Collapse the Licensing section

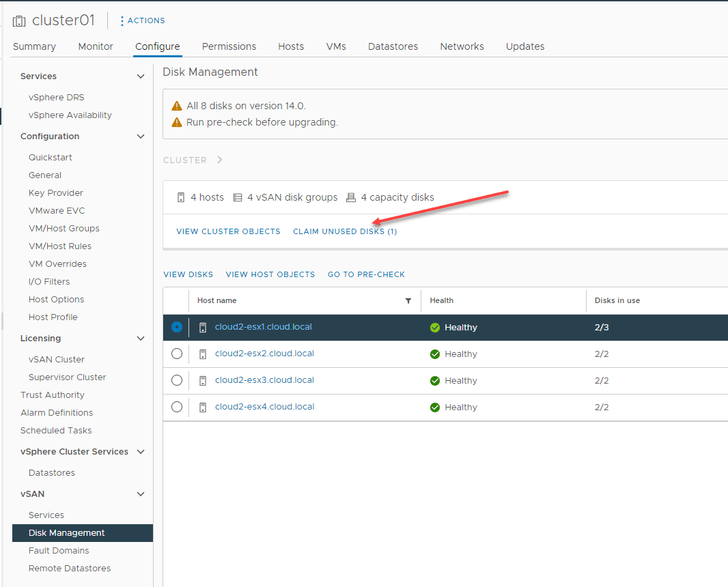[x=140, y=338]
